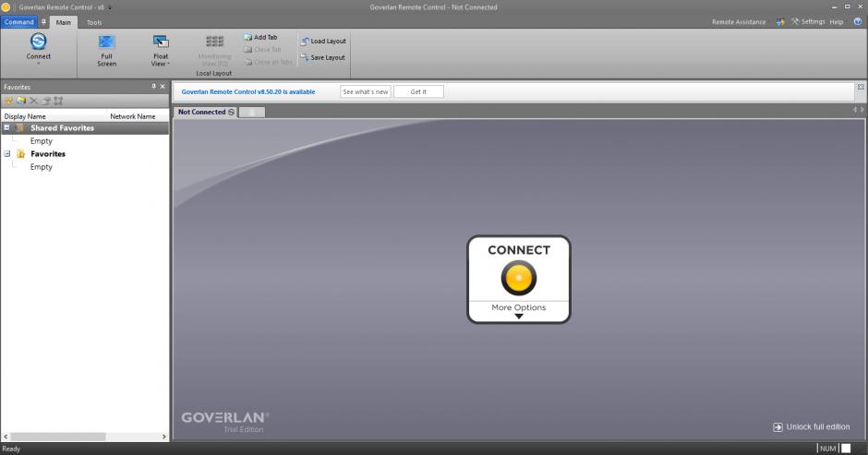Click the add new favorite icon
This screenshot has height=455, width=868.
(8, 101)
